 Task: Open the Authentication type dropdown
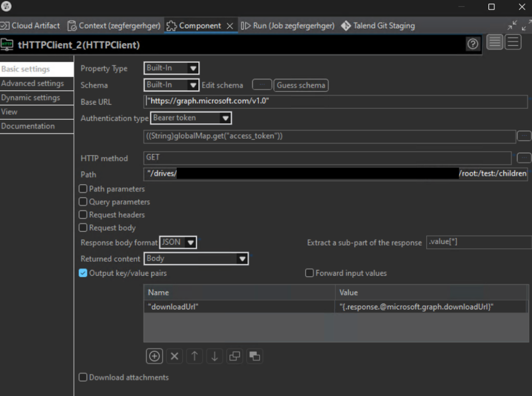click(x=191, y=118)
